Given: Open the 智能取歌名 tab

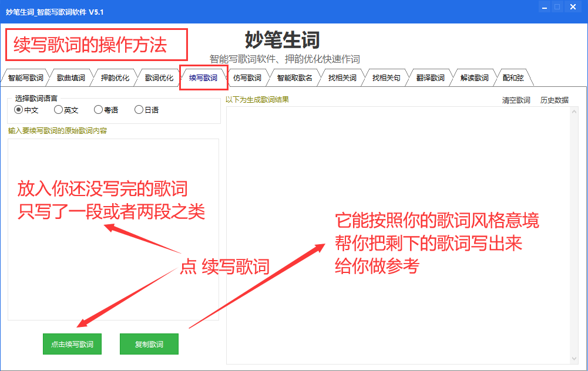Looking at the screenshot, I should [294, 78].
